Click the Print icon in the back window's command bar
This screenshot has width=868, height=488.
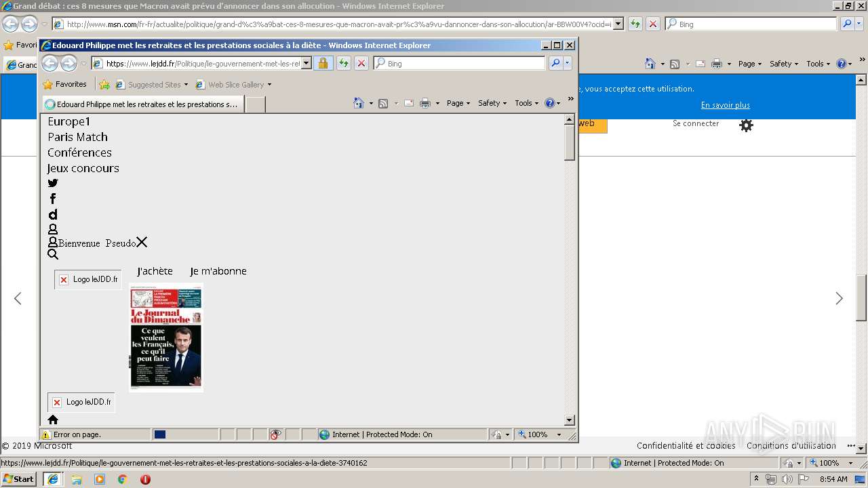(x=717, y=64)
